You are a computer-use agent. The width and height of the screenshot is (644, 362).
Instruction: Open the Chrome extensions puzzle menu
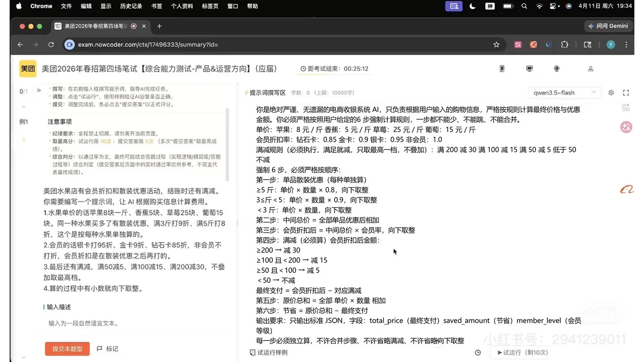click(564, 45)
